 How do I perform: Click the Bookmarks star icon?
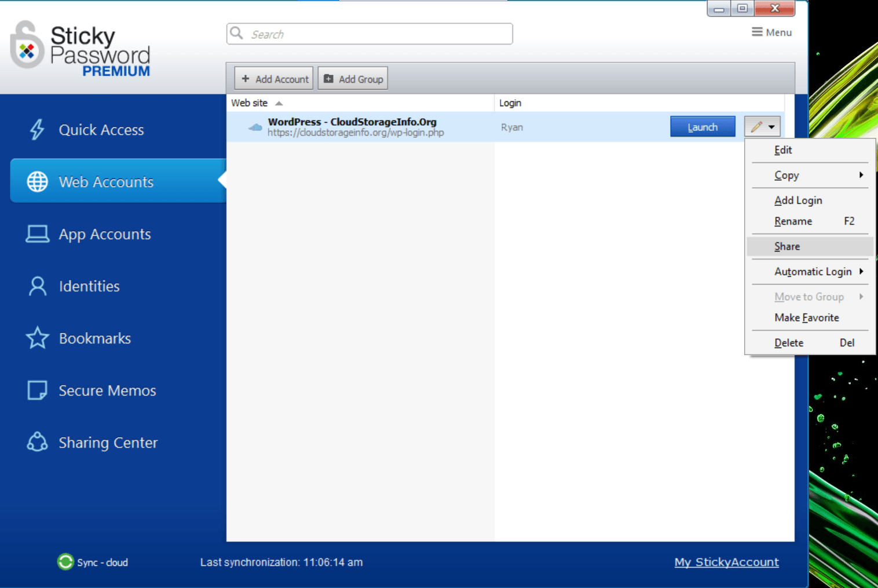click(38, 338)
